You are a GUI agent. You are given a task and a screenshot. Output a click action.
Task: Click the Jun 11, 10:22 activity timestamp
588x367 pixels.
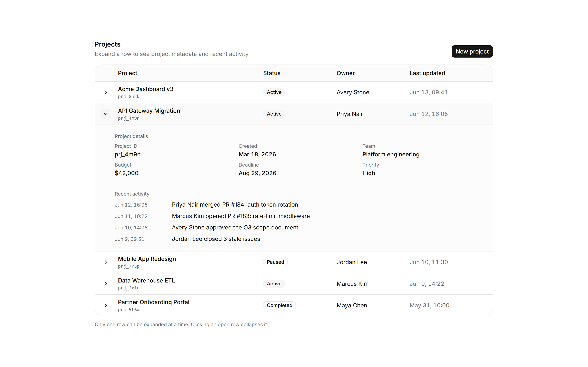[131, 216]
